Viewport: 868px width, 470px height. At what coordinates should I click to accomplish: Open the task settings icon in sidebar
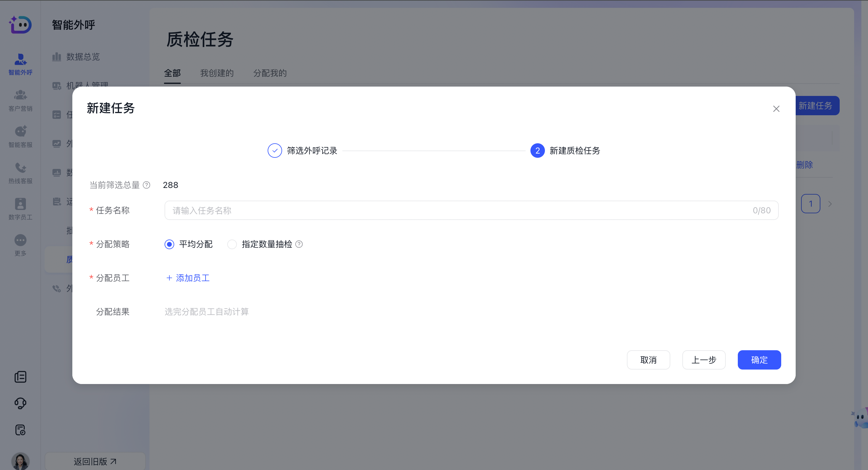[x=20, y=430]
